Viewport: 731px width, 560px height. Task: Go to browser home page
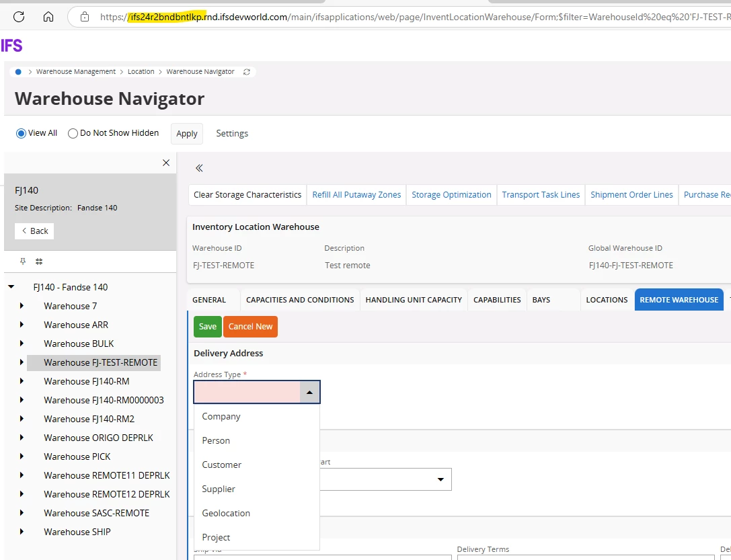click(48, 17)
